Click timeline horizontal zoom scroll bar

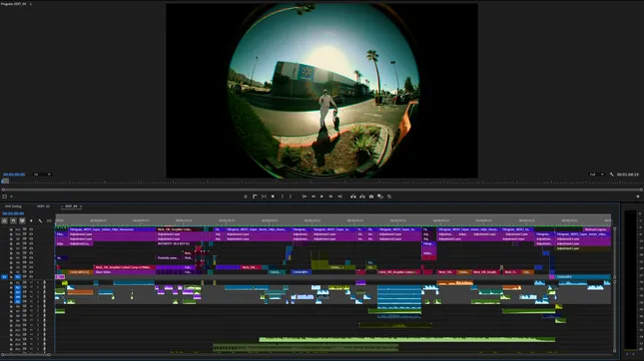pos(26,354)
